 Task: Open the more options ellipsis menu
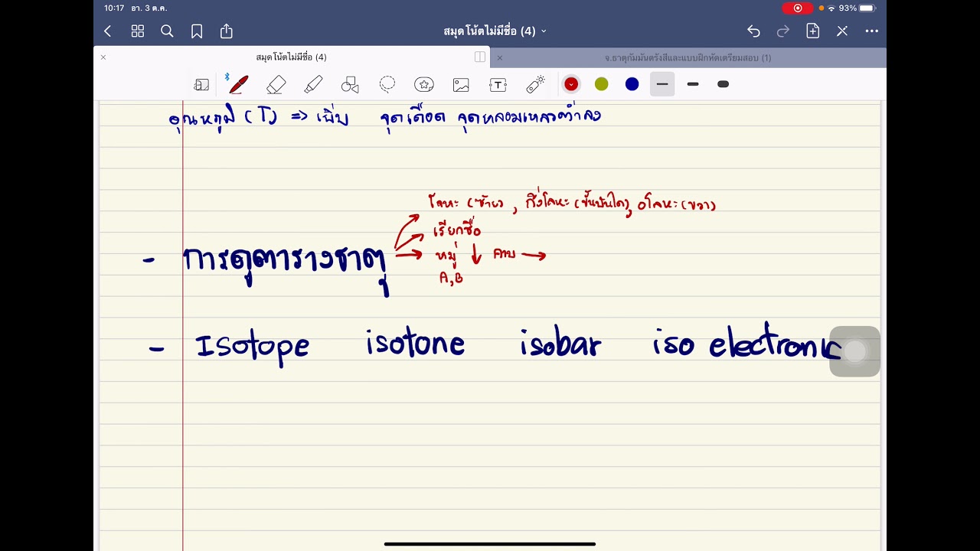click(872, 31)
